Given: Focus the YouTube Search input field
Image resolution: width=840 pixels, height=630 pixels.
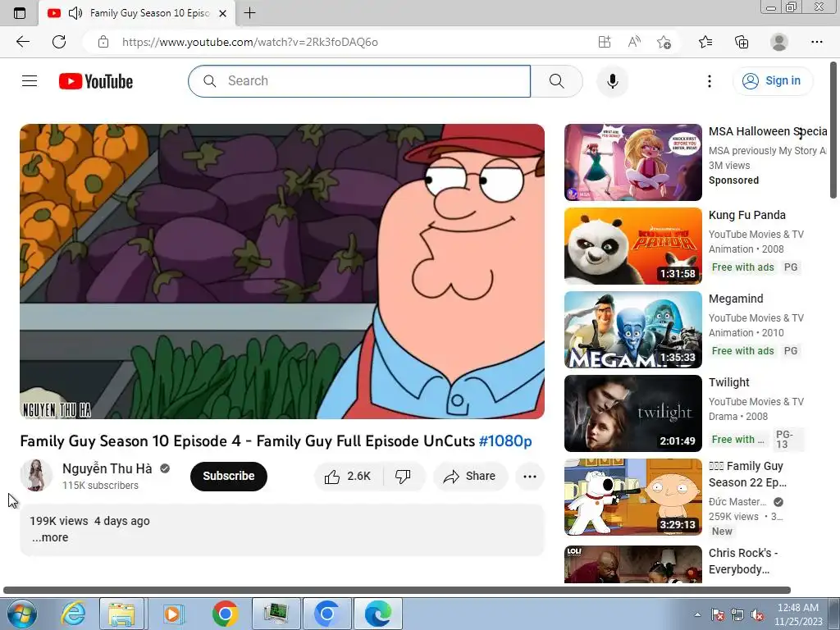Looking at the screenshot, I should pyautogui.click(x=359, y=81).
